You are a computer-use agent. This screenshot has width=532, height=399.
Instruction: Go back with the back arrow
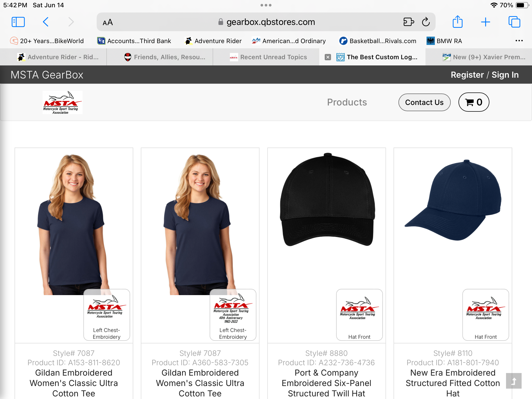click(x=46, y=22)
